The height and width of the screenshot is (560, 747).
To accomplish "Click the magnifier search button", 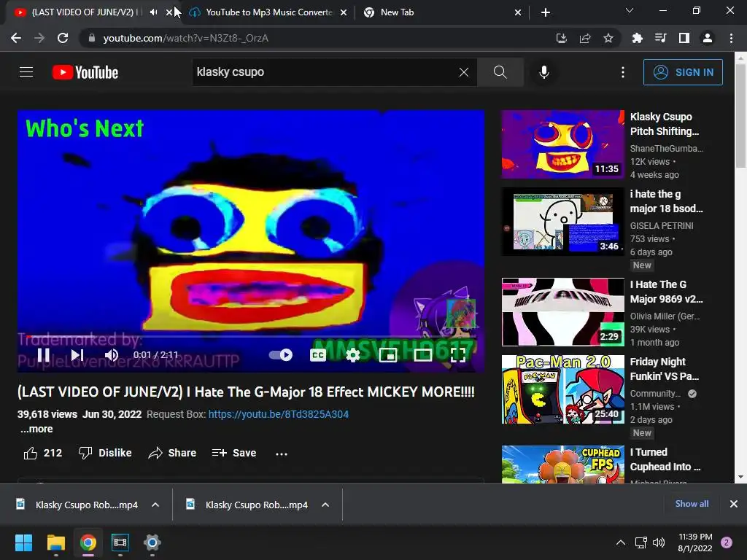I will point(500,72).
